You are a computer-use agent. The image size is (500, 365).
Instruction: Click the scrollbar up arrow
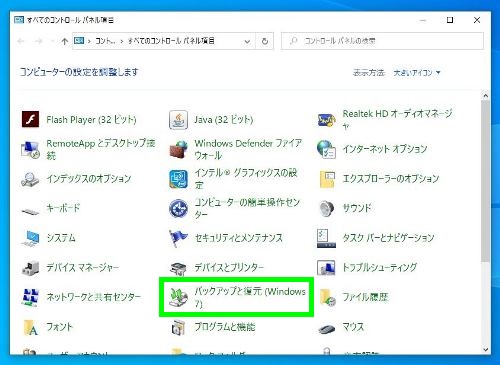(x=486, y=96)
